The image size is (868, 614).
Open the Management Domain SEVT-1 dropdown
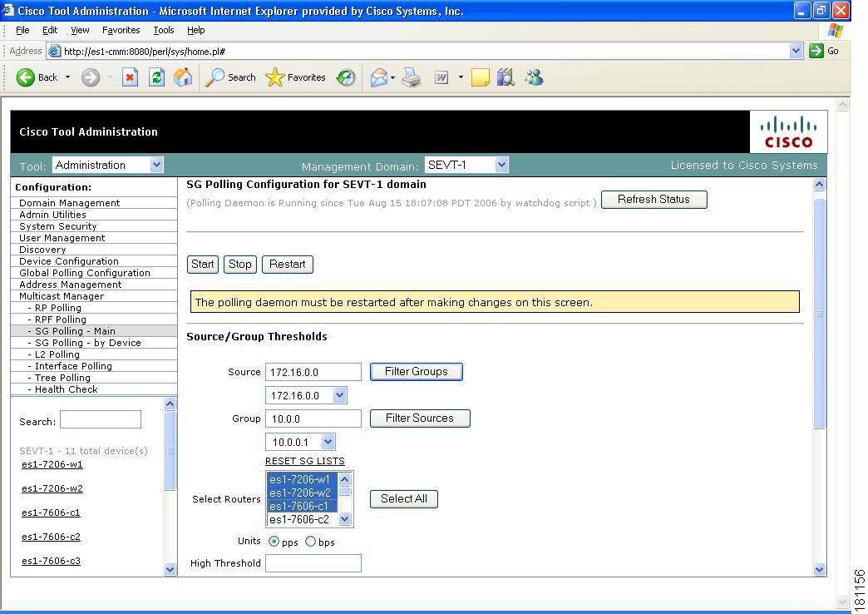(501, 165)
